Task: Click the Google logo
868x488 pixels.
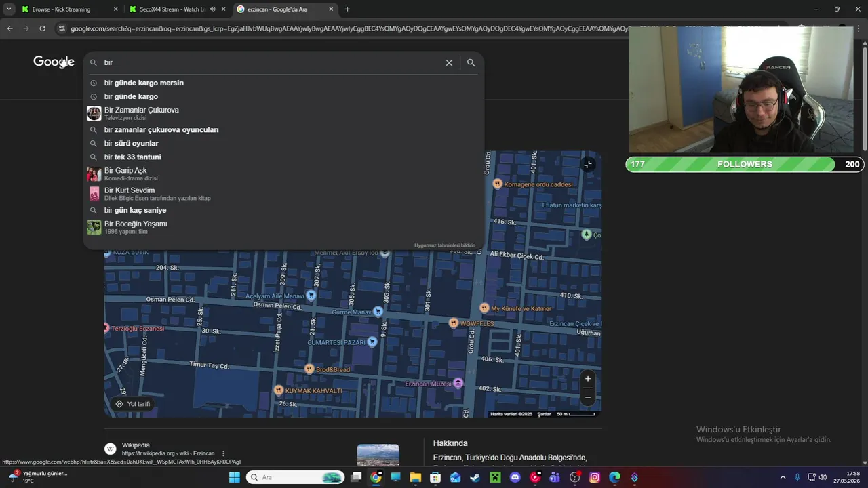Action: coord(54,62)
